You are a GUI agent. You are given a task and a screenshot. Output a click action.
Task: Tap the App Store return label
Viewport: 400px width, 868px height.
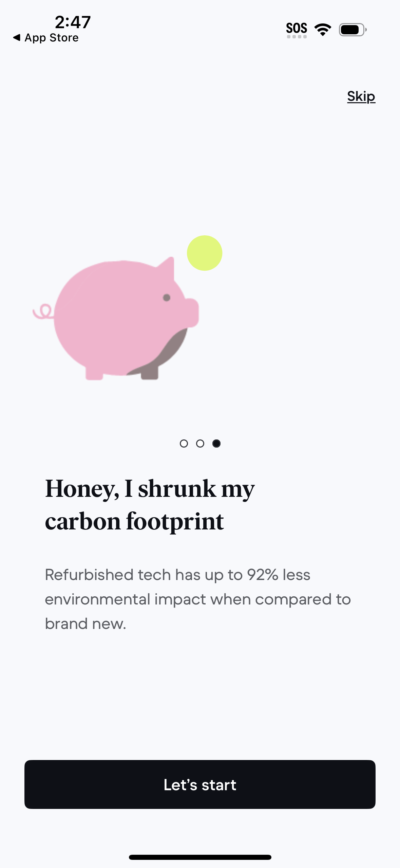tap(52, 38)
